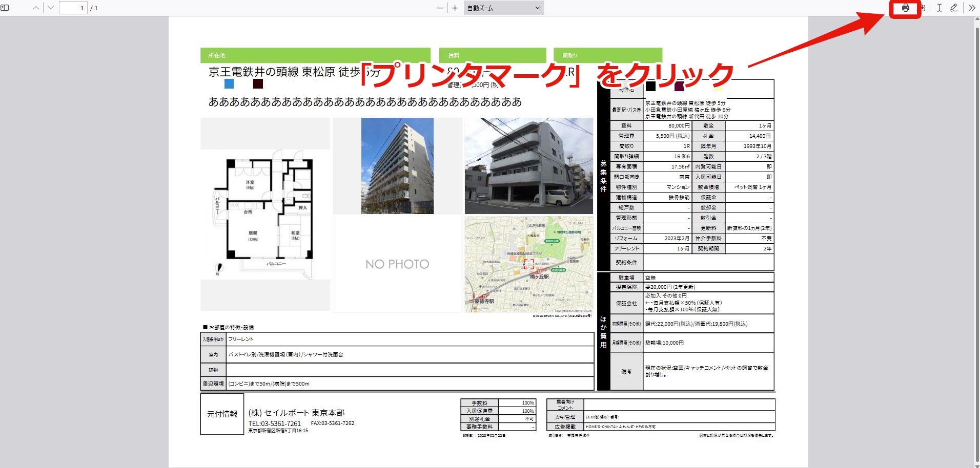Click the 現在の状況:空室 remarks text

pyautogui.click(x=707, y=371)
